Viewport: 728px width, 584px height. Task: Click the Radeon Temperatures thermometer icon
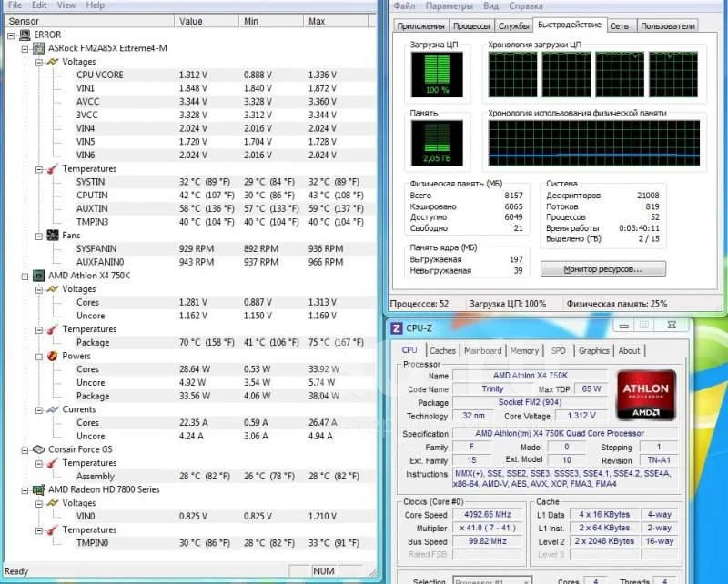pos(53,529)
